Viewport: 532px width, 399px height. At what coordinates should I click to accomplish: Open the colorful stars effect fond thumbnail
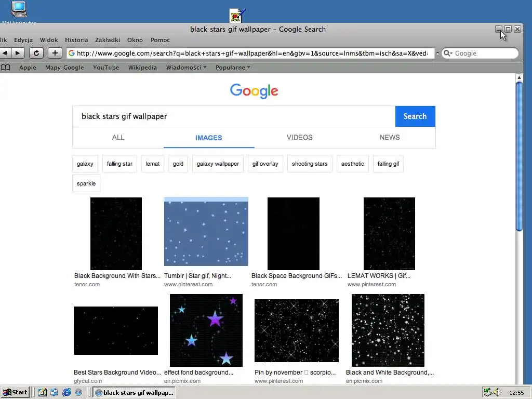pyautogui.click(x=206, y=330)
